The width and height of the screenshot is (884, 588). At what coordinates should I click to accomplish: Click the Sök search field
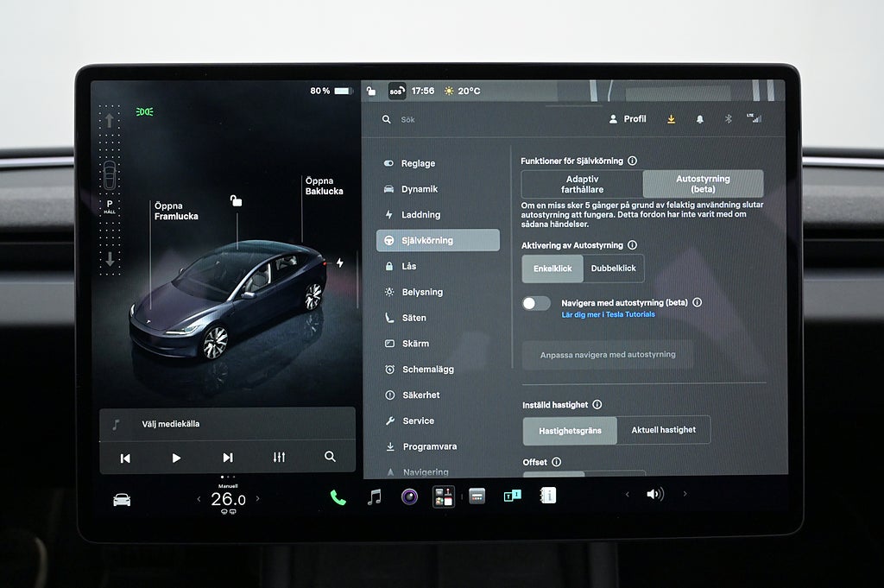[x=485, y=119]
